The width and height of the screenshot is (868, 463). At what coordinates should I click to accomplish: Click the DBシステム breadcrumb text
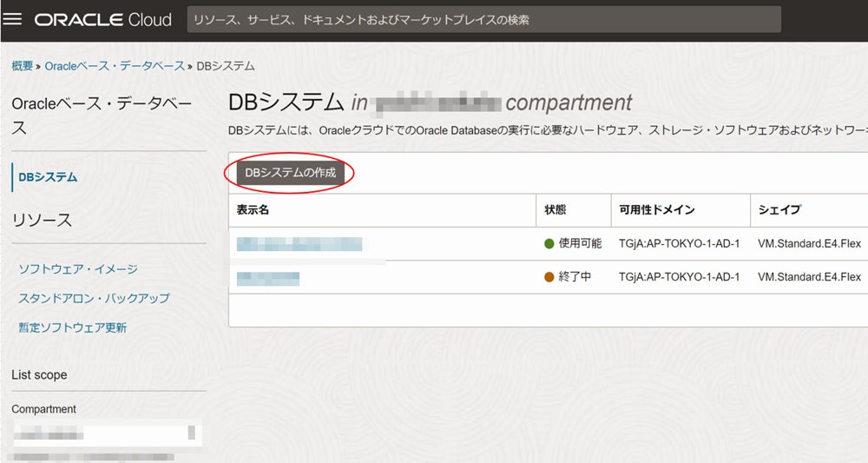[x=226, y=66]
